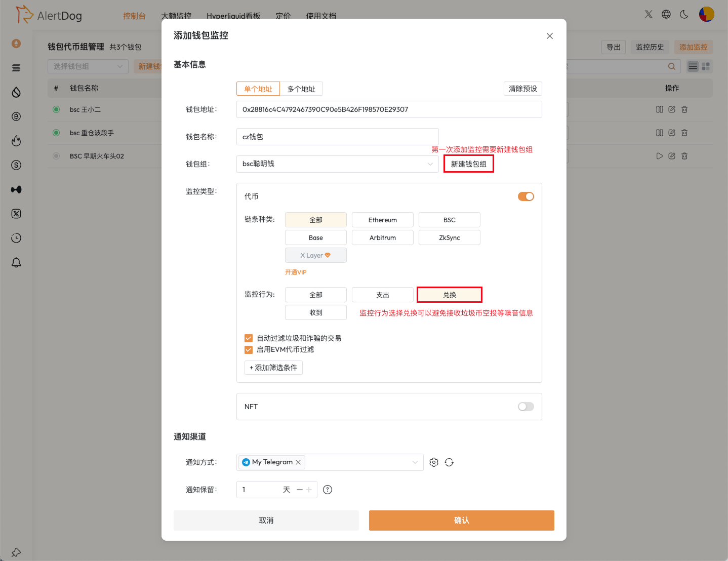Screen dimensions: 728x561
Task: Select the Arbitrum chain option
Action: (x=383, y=237)
